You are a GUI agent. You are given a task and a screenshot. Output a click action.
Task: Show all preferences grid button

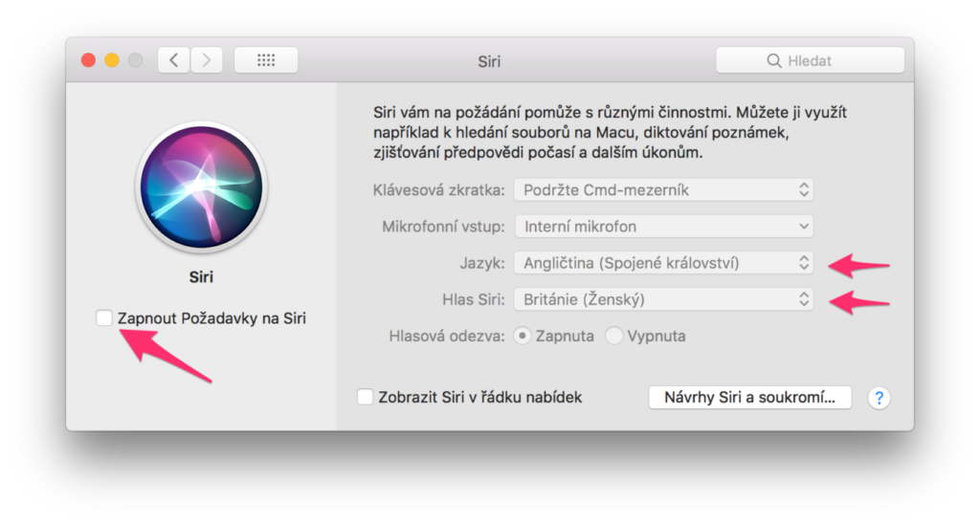(x=266, y=60)
